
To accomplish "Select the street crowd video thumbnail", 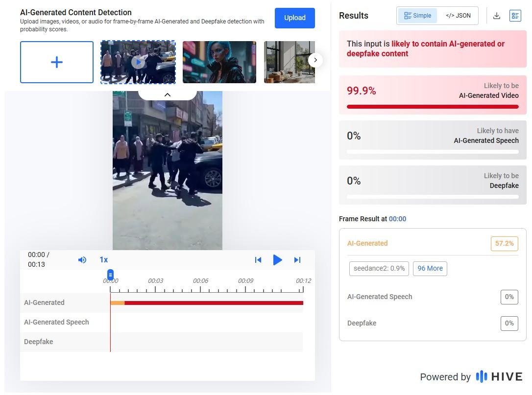I will click(x=138, y=62).
